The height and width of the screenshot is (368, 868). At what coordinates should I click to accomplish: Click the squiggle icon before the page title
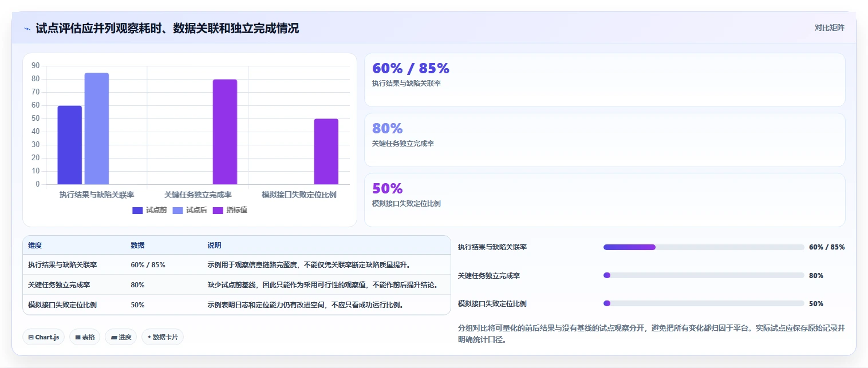[x=27, y=29]
